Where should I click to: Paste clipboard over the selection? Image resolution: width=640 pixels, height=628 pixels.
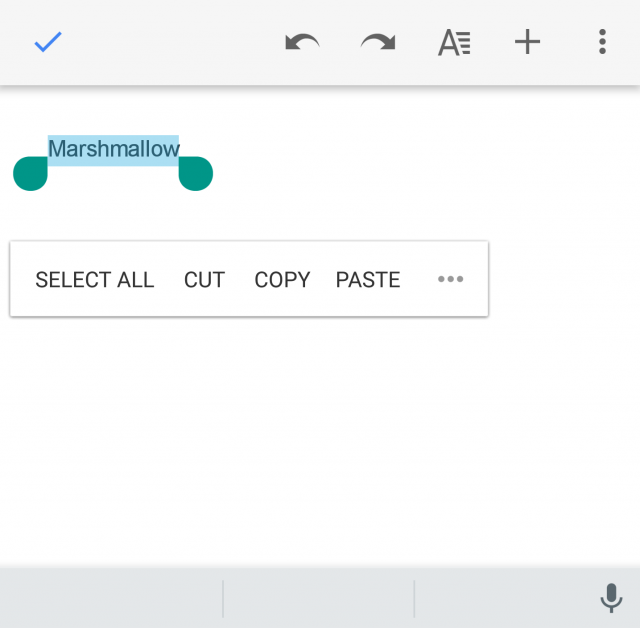click(x=368, y=280)
